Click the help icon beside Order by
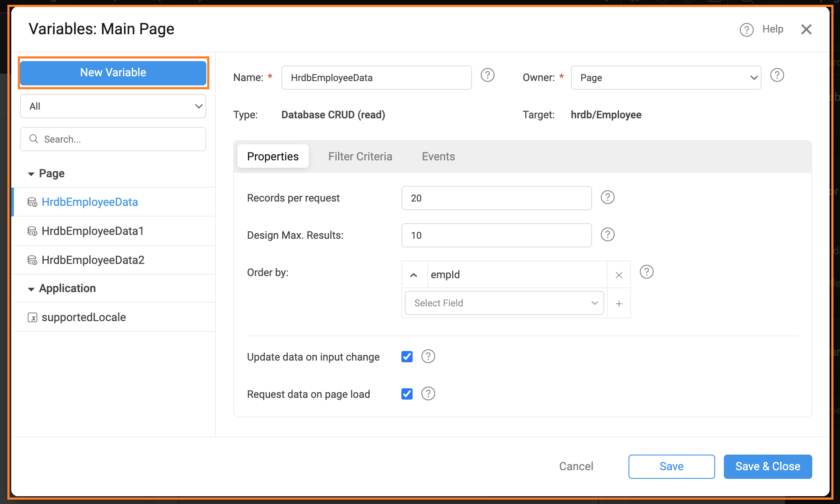Image resolution: width=840 pixels, height=504 pixels. [x=647, y=272]
